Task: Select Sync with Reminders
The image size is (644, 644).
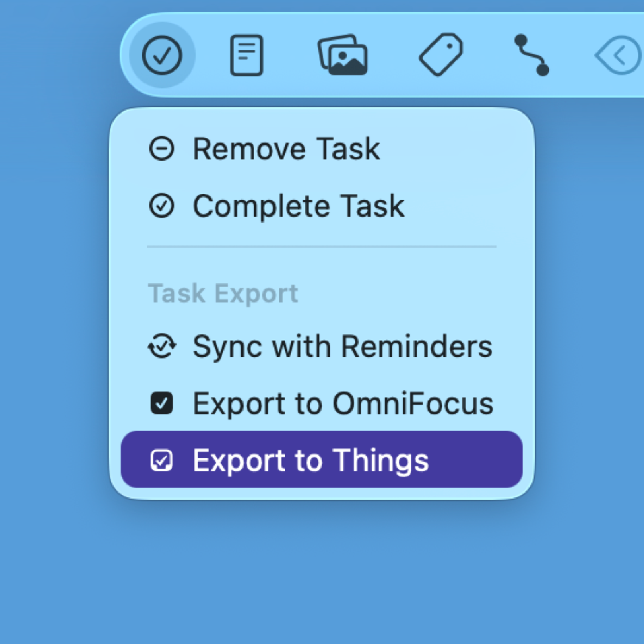Action: pos(342,345)
